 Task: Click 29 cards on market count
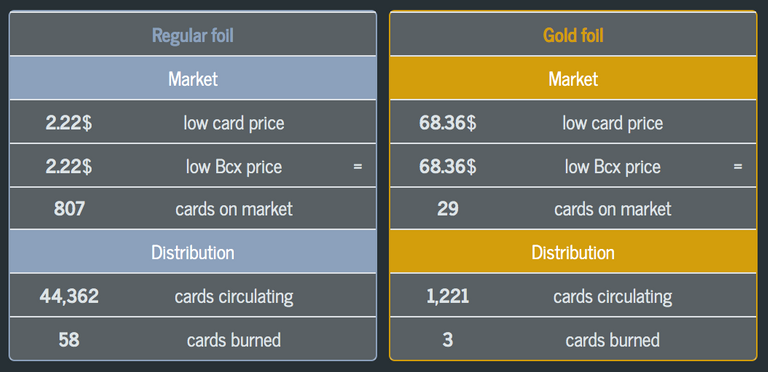coord(448,209)
